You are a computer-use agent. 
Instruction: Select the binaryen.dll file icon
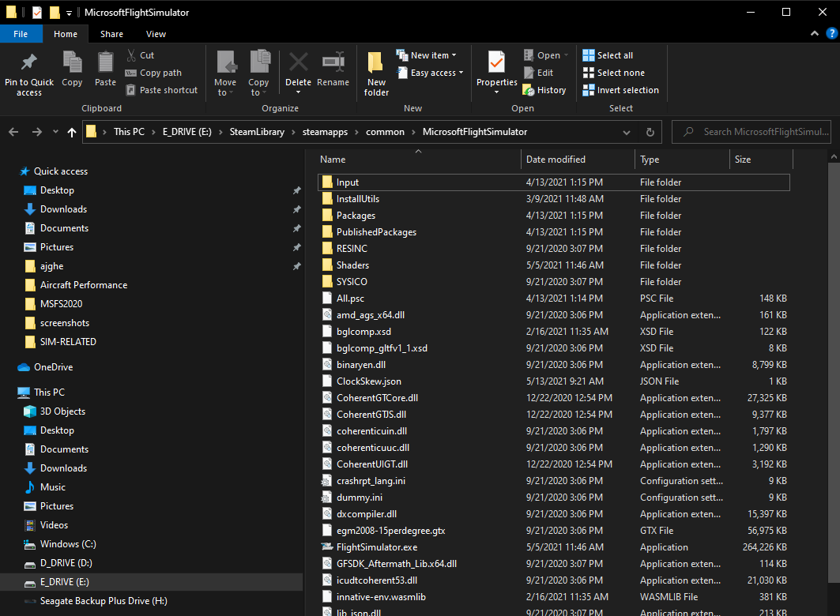tap(327, 364)
